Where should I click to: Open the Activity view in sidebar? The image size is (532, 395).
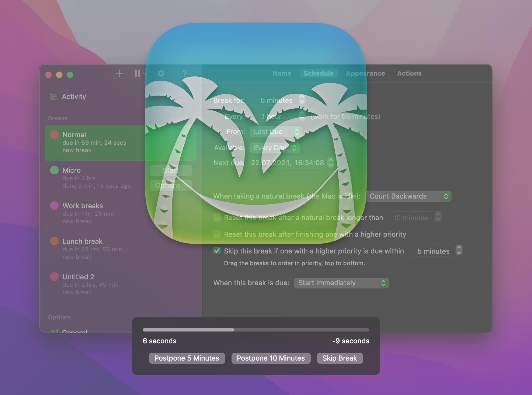74,96
